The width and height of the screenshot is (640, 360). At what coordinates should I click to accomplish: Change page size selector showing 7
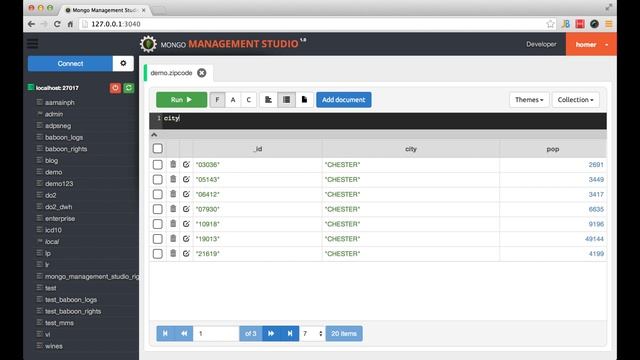coord(312,333)
